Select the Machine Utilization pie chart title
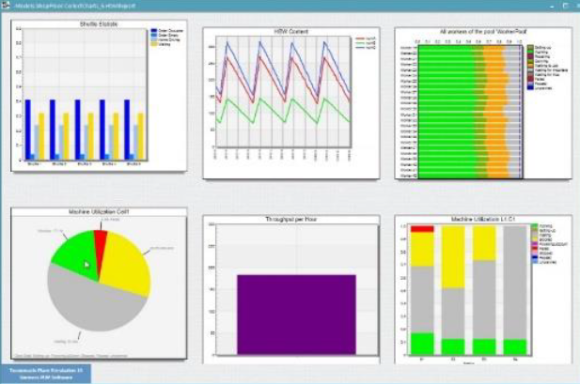The height and width of the screenshot is (384, 580). click(x=99, y=212)
